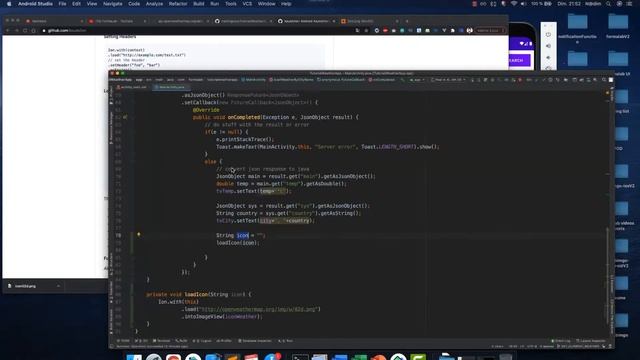Image resolution: width=640 pixels, height=360 pixels.
Task: Open the Event Log tool window
Action: tap(561, 341)
